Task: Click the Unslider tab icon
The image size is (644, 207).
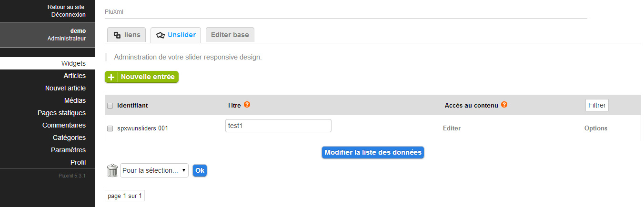Action: [161, 35]
